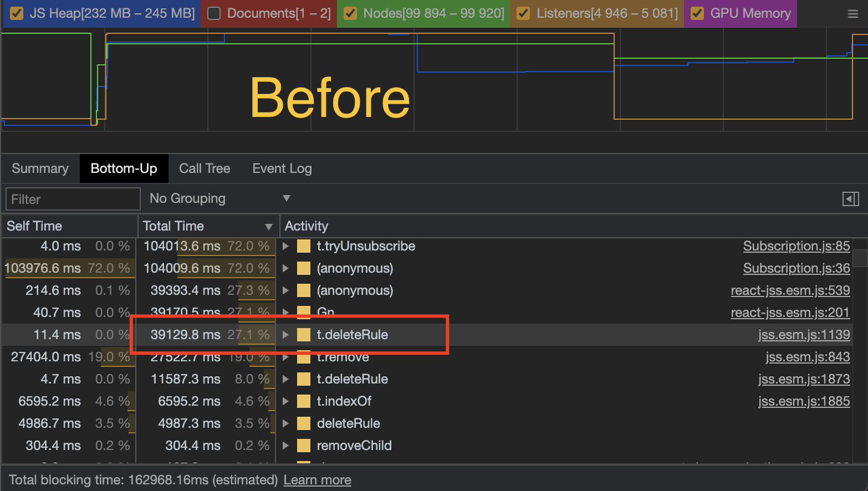Click the yellow icon beside t.indexOf
Screen dimensions: 868x491
(x=303, y=401)
